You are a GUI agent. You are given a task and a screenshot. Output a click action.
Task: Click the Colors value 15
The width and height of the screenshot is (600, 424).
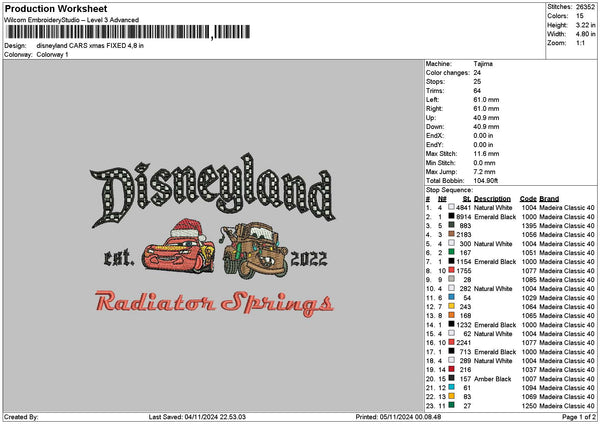580,16
